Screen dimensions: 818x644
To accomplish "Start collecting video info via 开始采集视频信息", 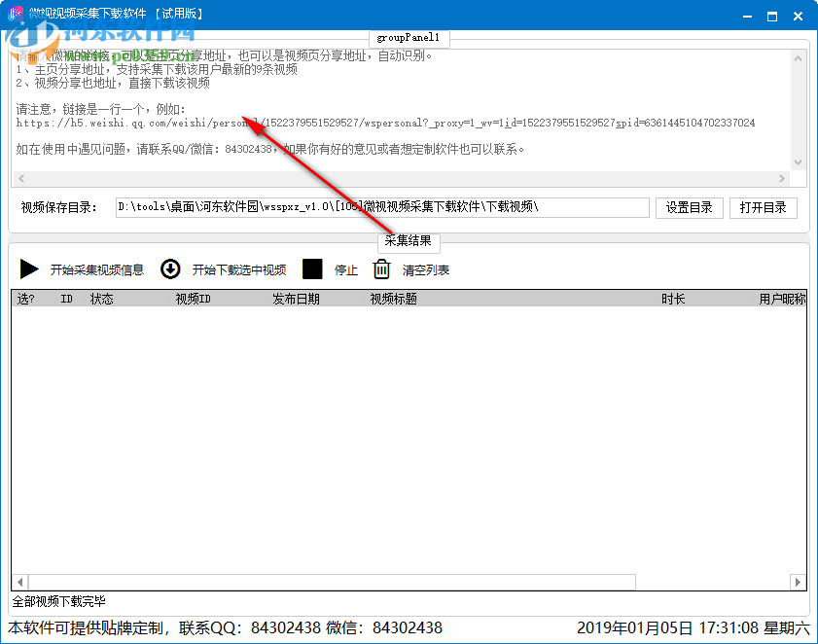I will (x=97, y=269).
